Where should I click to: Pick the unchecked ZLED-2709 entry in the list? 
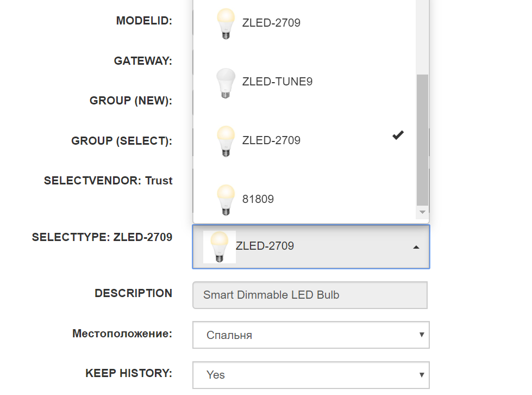[271, 23]
